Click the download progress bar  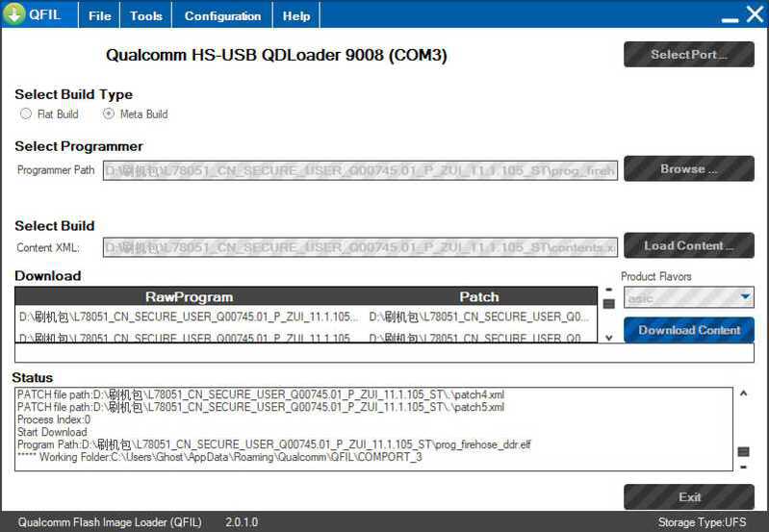coord(385,352)
